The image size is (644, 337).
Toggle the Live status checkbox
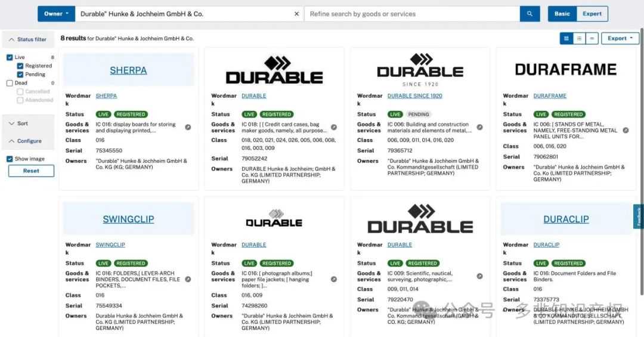(x=10, y=57)
